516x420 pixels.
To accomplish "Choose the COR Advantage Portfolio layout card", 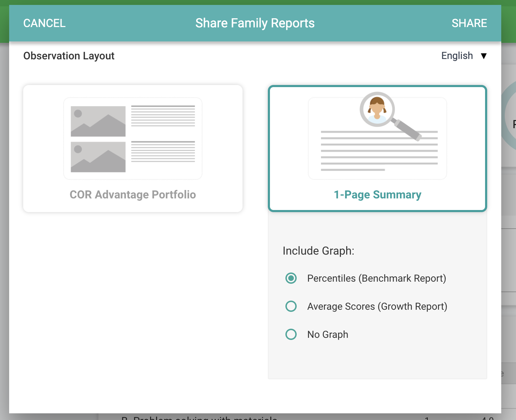I will pos(133,149).
